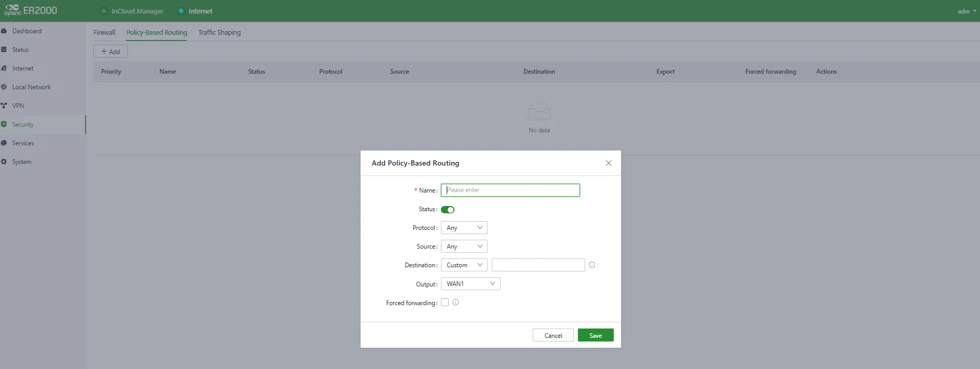Open Local Network in the sidebar
980x369 pixels.
click(43, 87)
